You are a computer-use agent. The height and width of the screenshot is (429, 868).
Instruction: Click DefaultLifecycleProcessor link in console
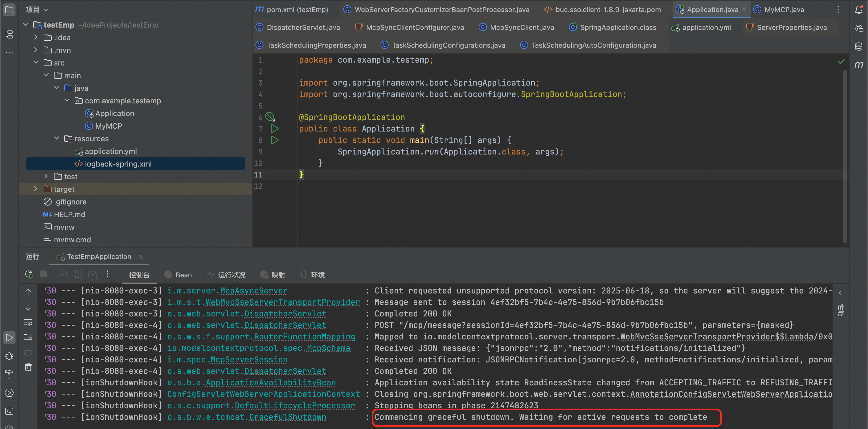click(x=295, y=406)
